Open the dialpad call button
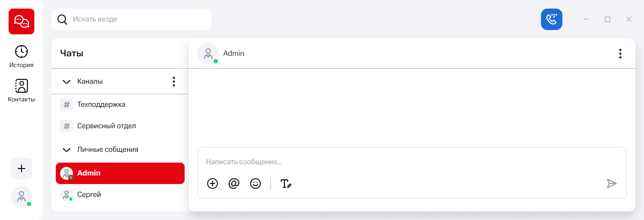 551,19
